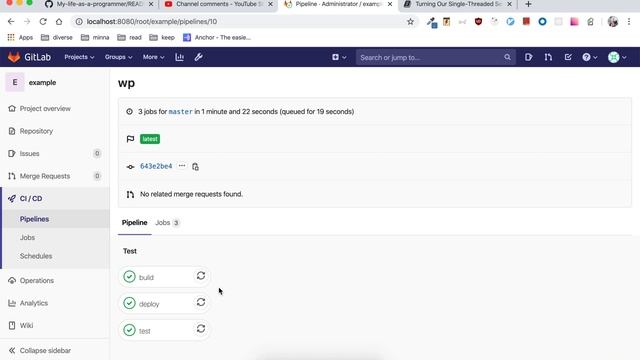Click the localhost address bar URL
Image resolution: width=640 pixels, height=360 pixels.
coord(152,22)
